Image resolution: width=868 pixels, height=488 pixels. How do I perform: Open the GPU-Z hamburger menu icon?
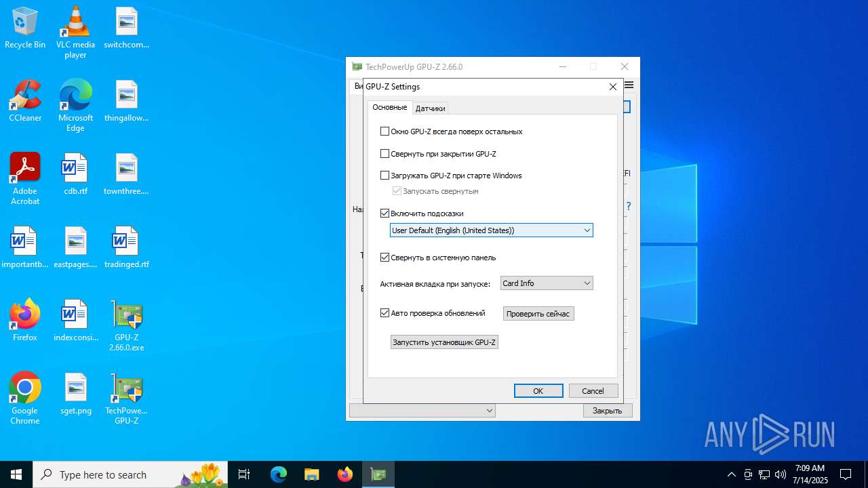[629, 85]
